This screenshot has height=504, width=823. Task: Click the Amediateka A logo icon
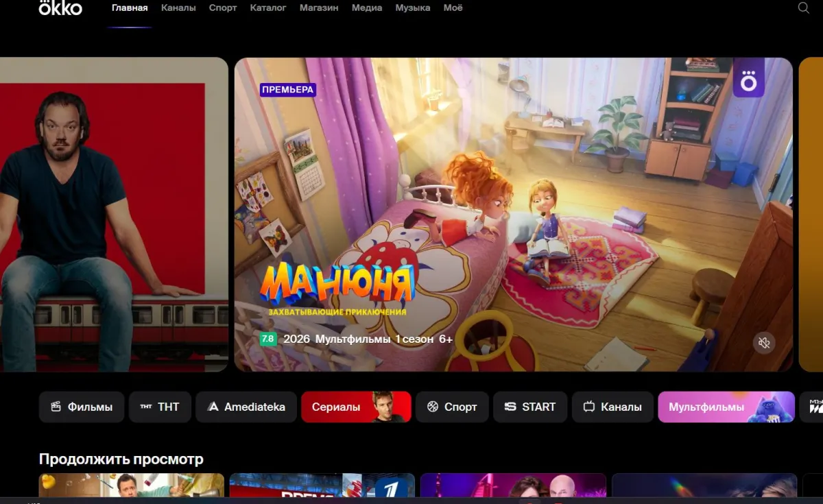click(213, 407)
